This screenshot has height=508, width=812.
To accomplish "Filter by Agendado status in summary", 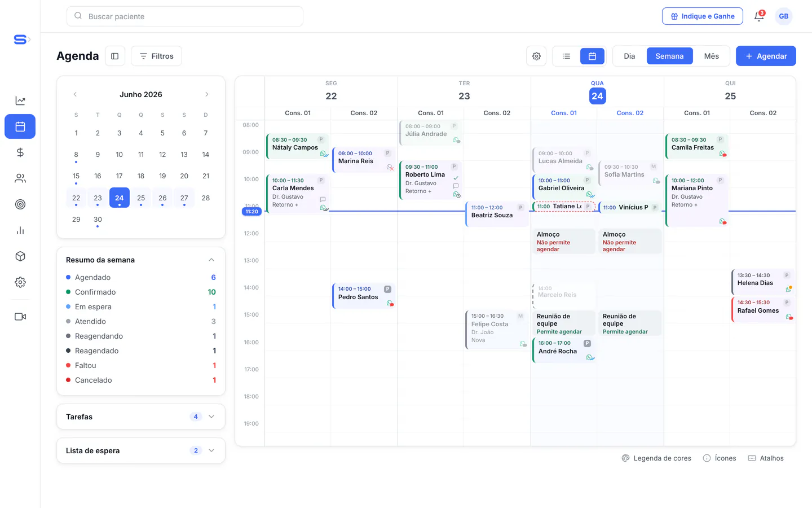I will point(141,277).
